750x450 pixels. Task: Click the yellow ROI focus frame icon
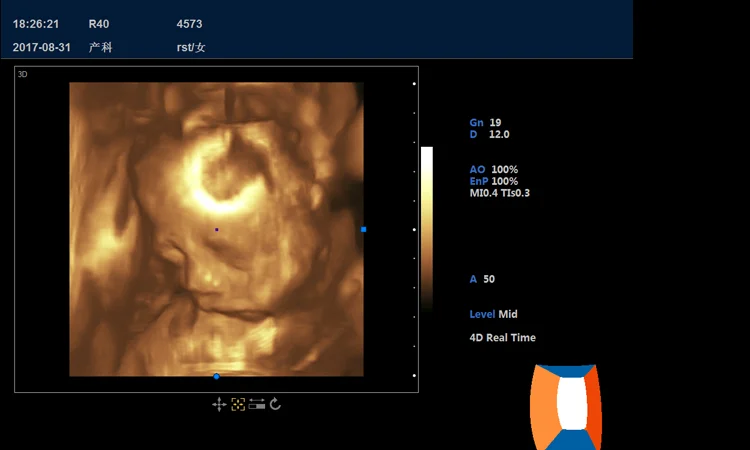238,404
